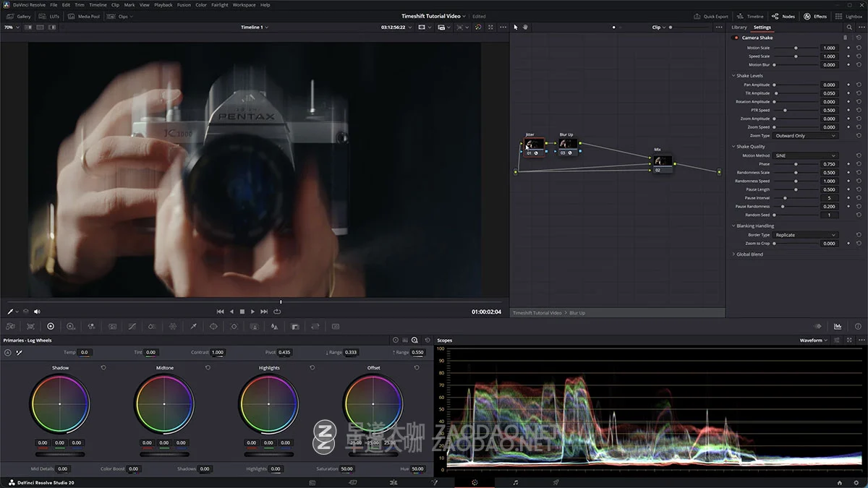Toggle the Media Pool panel
Image resolution: width=868 pixels, height=488 pixels.
(x=84, y=16)
